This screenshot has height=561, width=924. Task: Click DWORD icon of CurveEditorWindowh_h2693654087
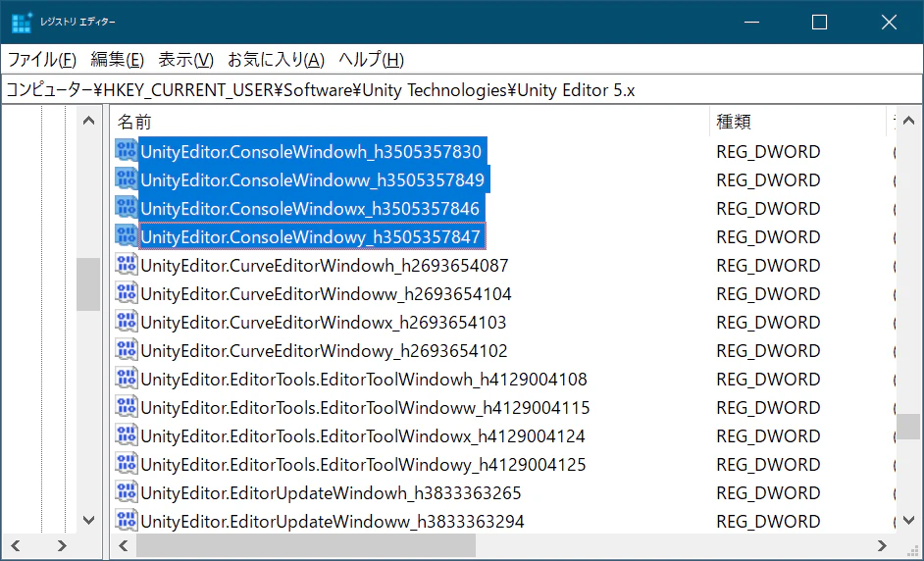click(x=127, y=265)
